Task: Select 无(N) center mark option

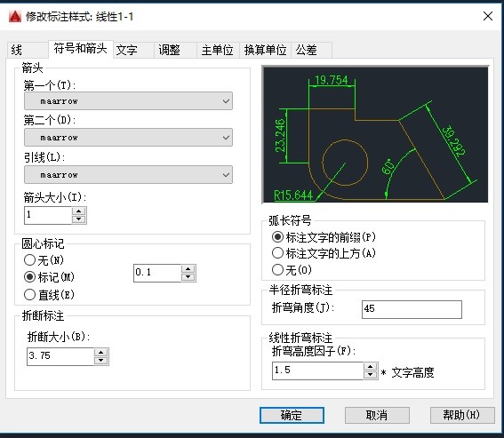Action: pyautogui.click(x=44, y=260)
